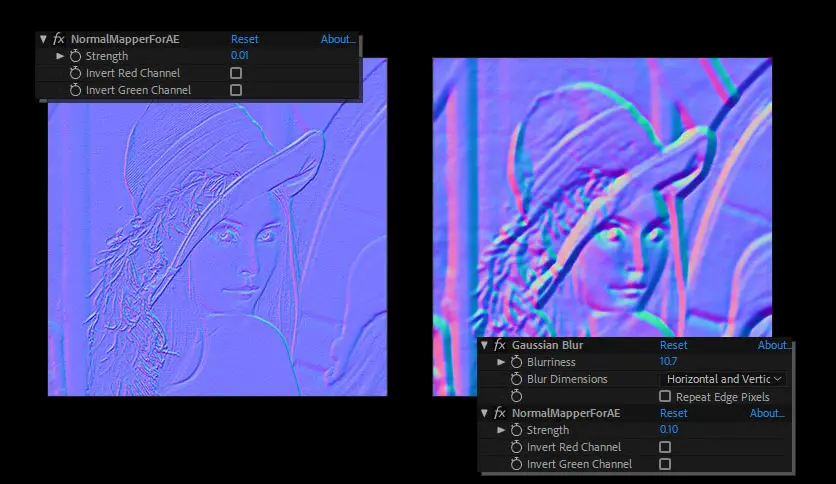This screenshot has height=484, width=836.
Task: Toggle Invert Green Channel stopwatch in left panel
Action: point(75,90)
